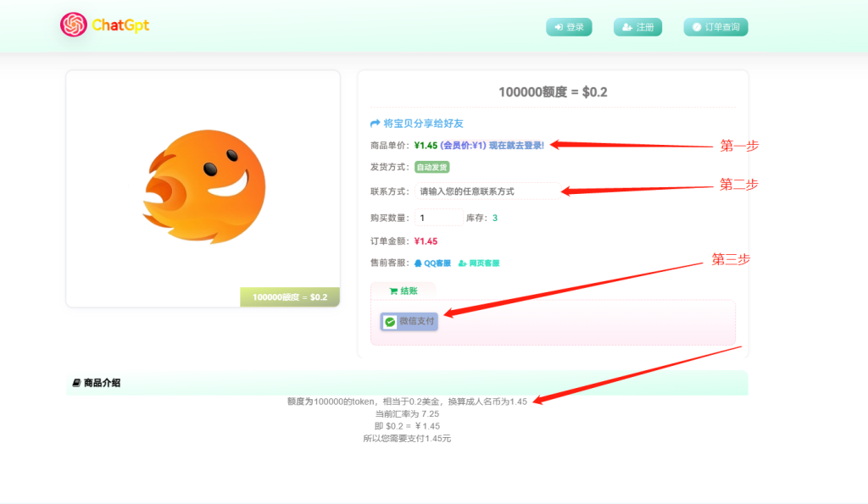Click the orange flame product thumbnail
868x504 pixels.
pyautogui.click(x=202, y=188)
